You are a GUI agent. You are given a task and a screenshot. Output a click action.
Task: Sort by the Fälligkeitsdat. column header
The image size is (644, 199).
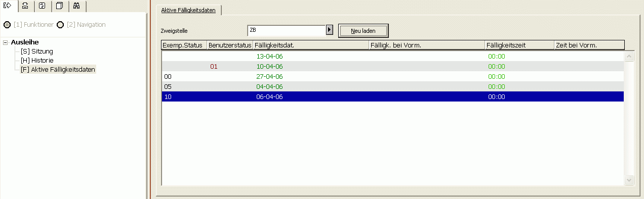(x=311, y=45)
